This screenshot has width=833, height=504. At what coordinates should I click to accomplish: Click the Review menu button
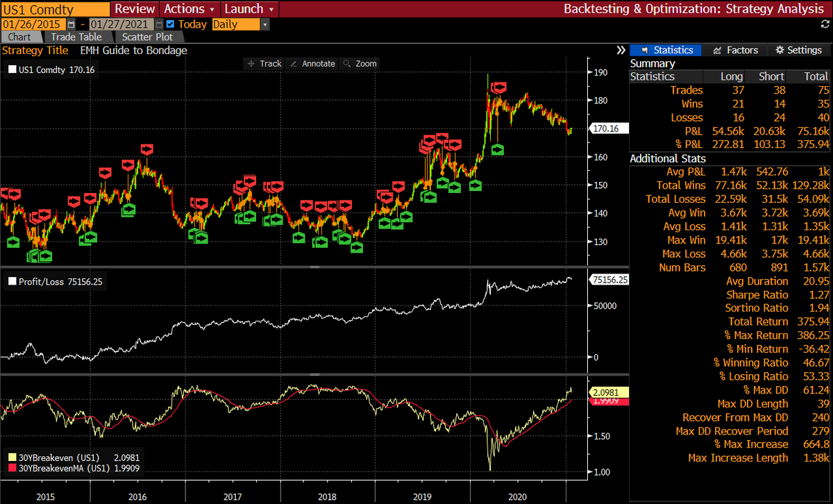point(134,9)
